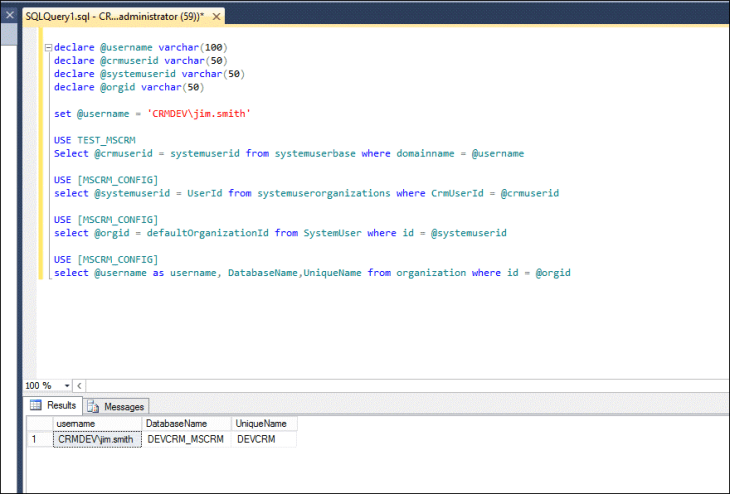Select the SQLQuery1.sql document tab
Viewport: 730px width, 494px height.
[110, 17]
